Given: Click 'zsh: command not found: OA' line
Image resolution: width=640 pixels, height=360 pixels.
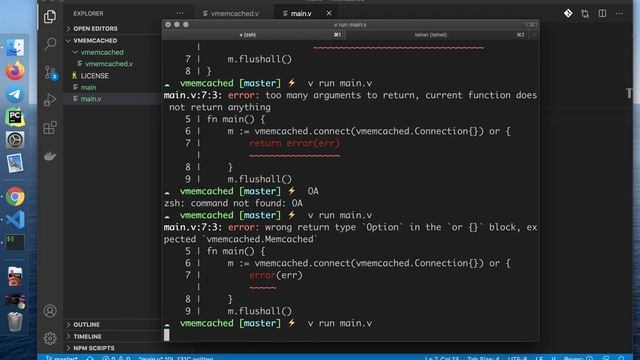Looking at the screenshot, I should (233, 203).
